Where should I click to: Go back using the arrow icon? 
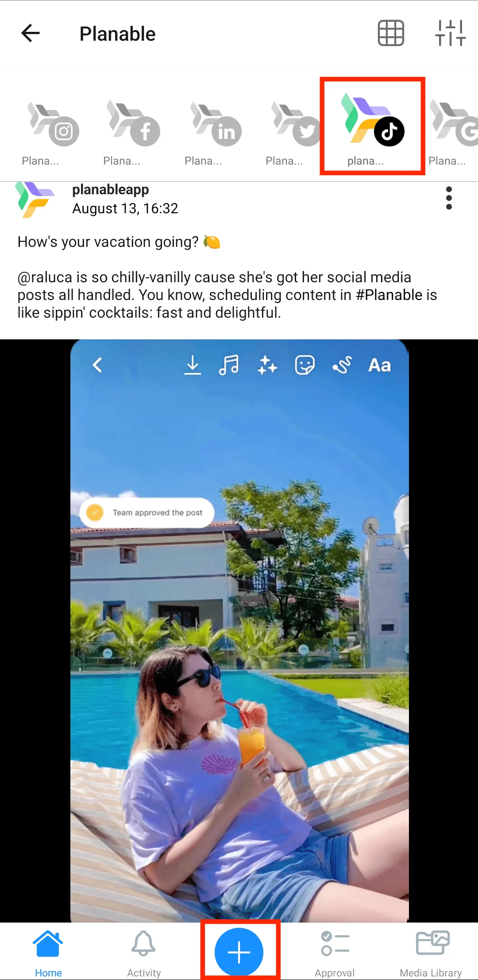coord(31,33)
